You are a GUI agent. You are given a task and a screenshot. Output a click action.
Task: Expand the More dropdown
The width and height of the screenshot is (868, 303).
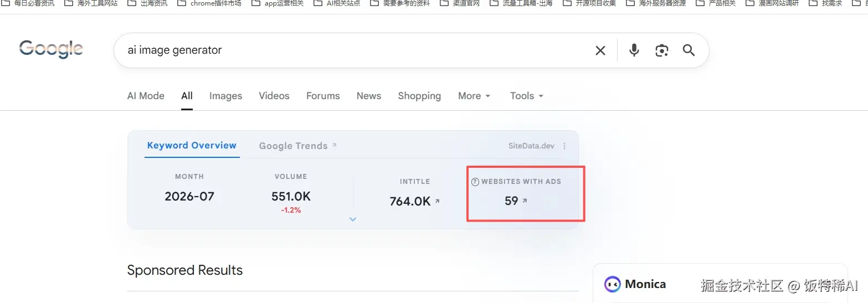(x=474, y=96)
